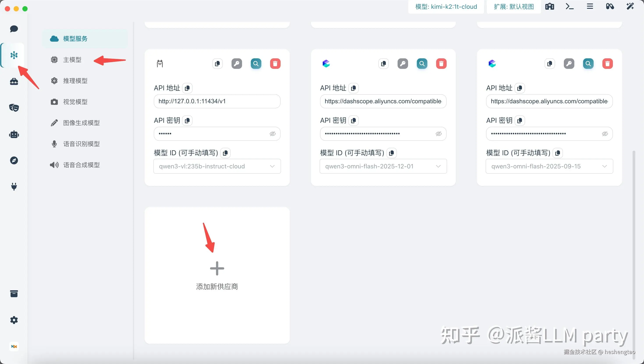This screenshot has height=364, width=644.
Task: Click the Ollama API address field
Action: tap(217, 101)
